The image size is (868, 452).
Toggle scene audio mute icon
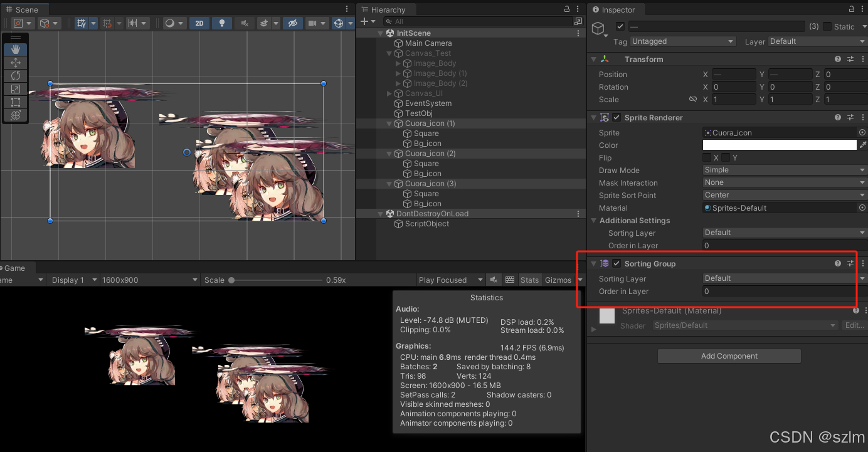pyautogui.click(x=244, y=23)
